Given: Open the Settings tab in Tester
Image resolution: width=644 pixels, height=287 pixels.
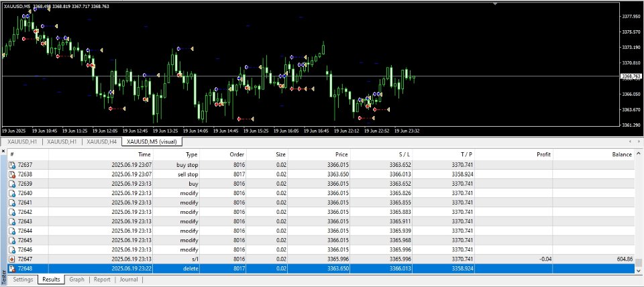Looking at the screenshot, I should (x=23, y=280).
